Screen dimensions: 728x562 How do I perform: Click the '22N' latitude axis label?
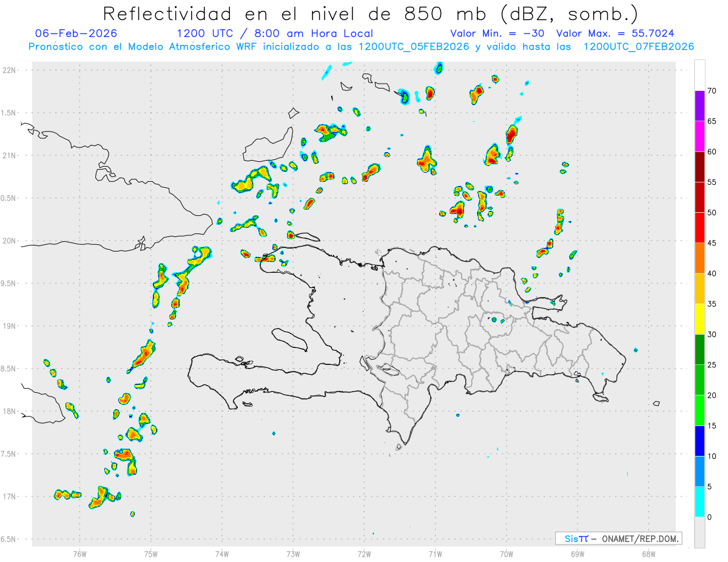(9, 70)
